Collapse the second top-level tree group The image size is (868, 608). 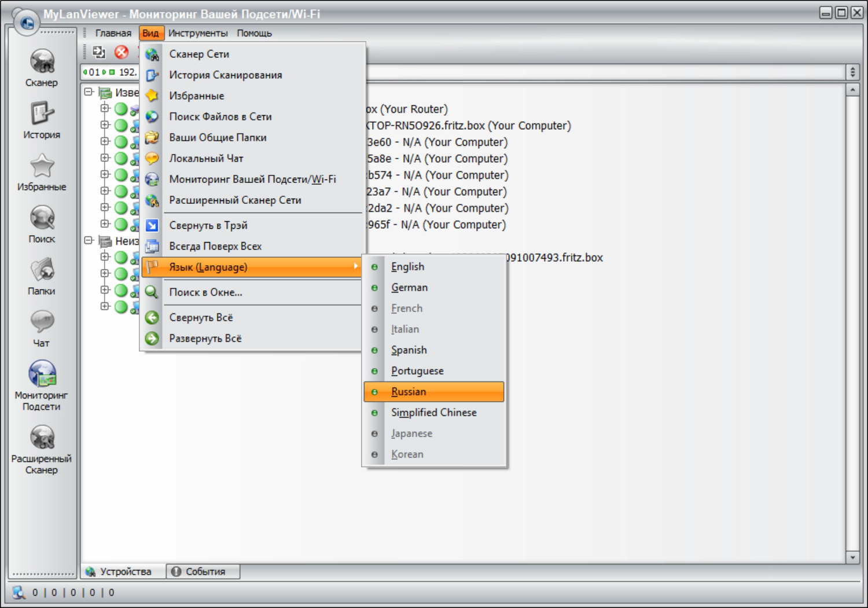[x=89, y=240]
